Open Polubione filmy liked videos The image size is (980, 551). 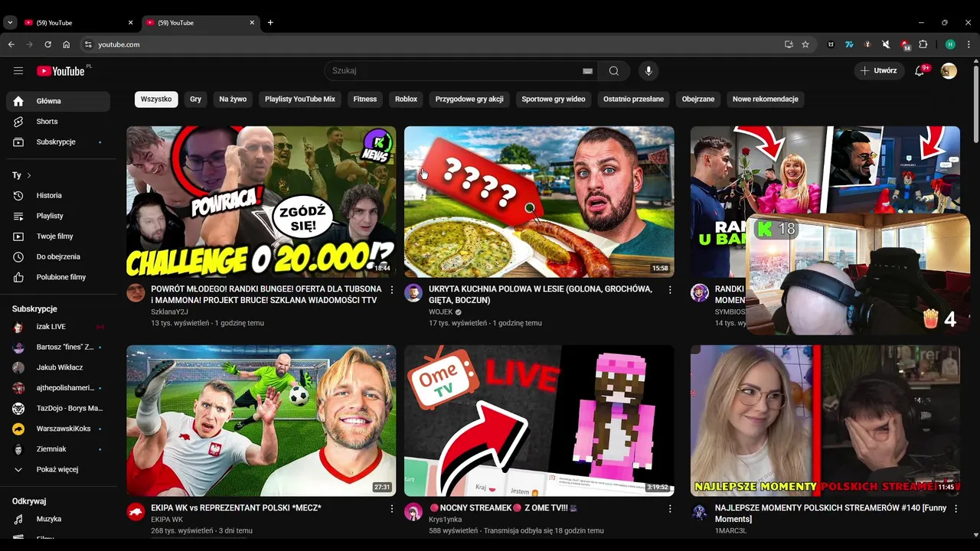(58, 277)
